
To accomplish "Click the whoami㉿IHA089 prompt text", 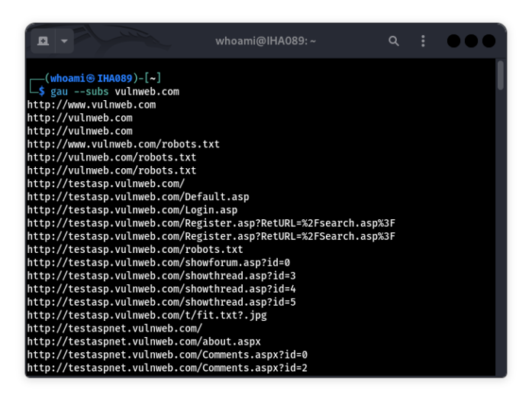I will (91, 79).
